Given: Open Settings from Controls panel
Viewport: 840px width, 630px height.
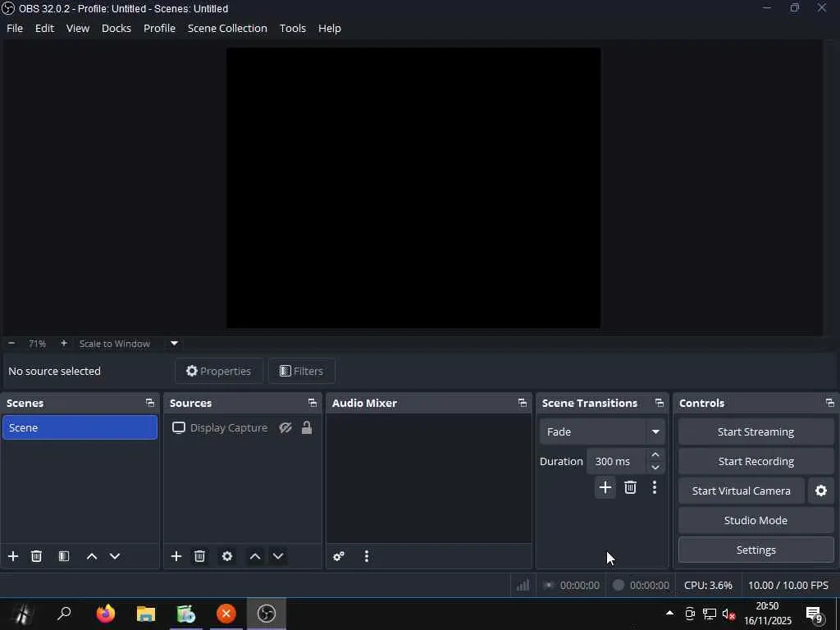Looking at the screenshot, I should (x=756, y=550).
